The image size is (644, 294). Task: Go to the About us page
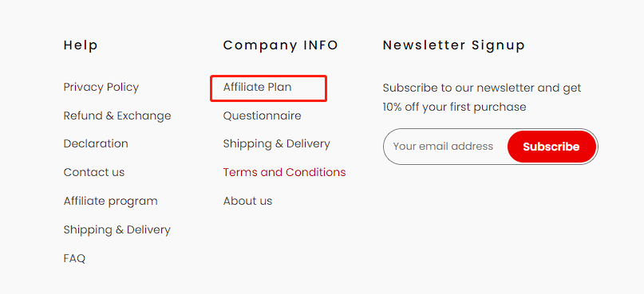pos(247,201)
